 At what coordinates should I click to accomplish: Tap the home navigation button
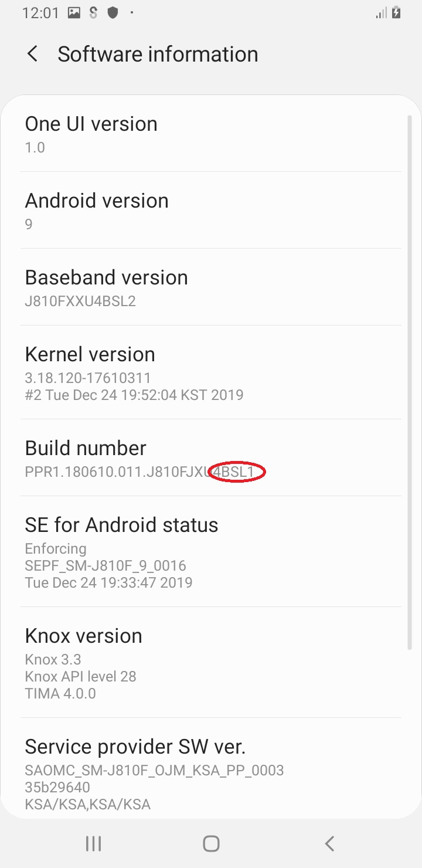pyautogui.click(x=211, y=843)
